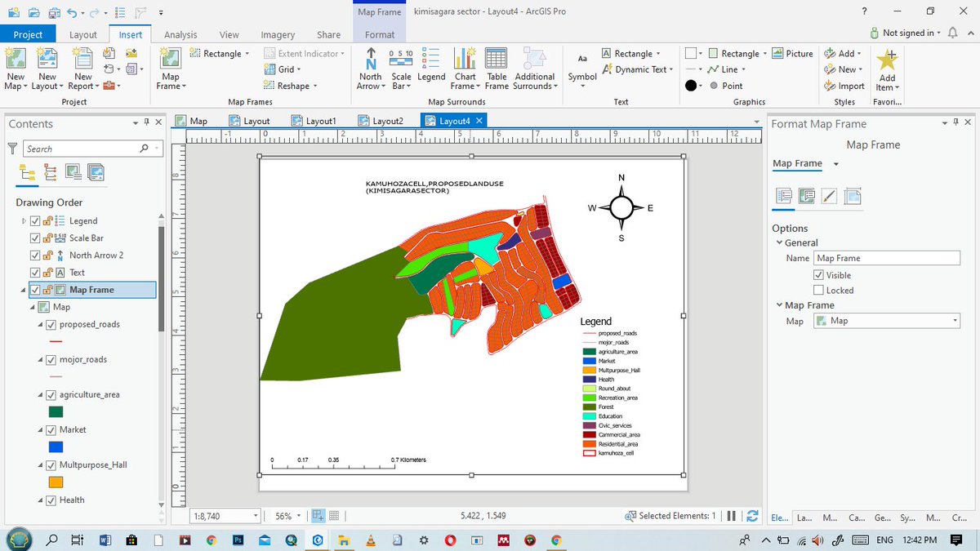Screen dimensions: 980x551
Task: Click the Add style button
Action: (841, 53)
